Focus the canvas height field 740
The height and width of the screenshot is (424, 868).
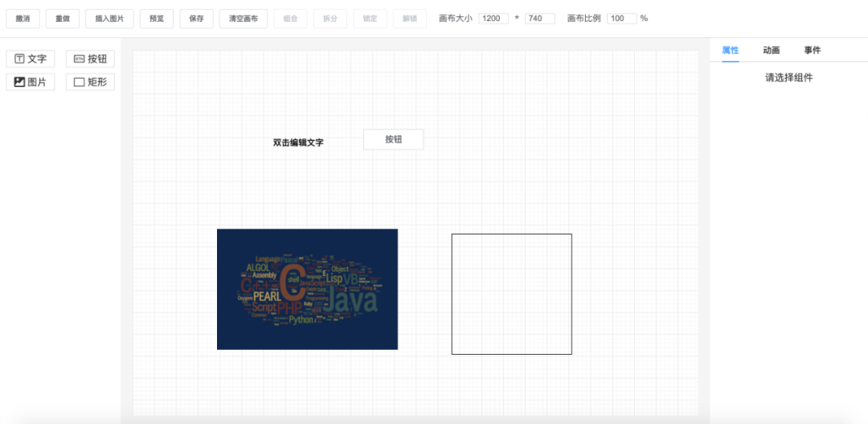540,19
